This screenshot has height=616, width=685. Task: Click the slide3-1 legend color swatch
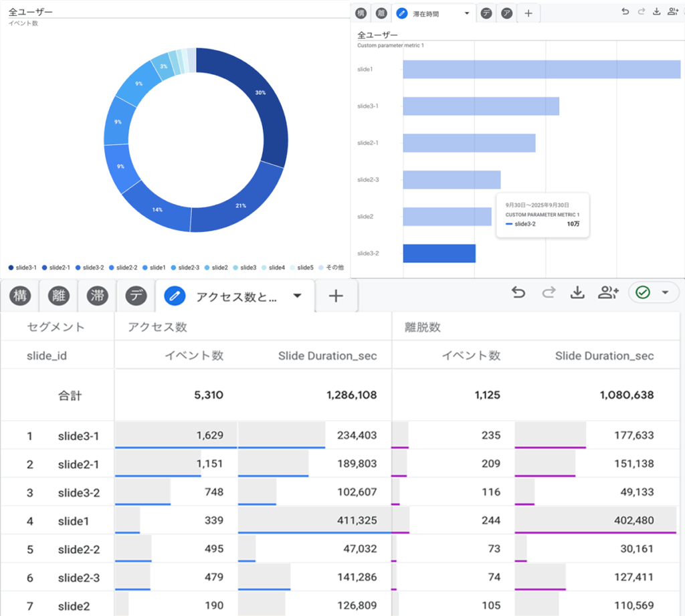click(x=11, y=268)
